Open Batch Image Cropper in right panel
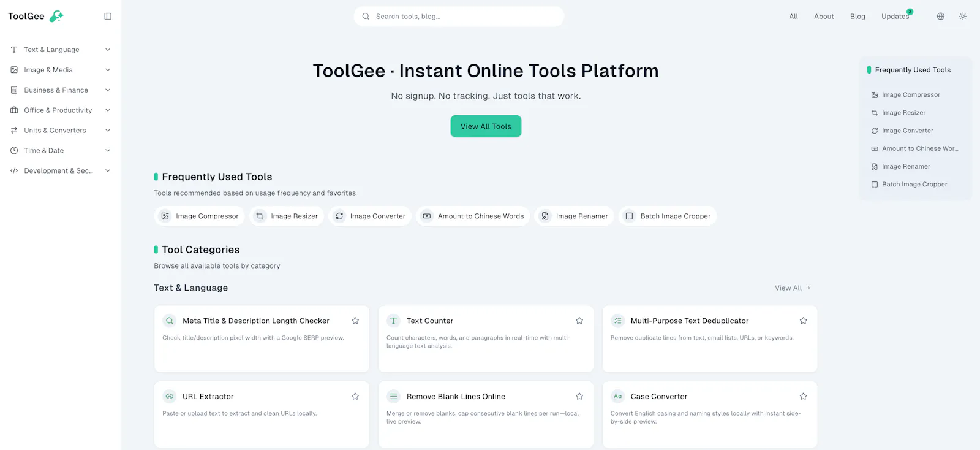 (910, 184)
